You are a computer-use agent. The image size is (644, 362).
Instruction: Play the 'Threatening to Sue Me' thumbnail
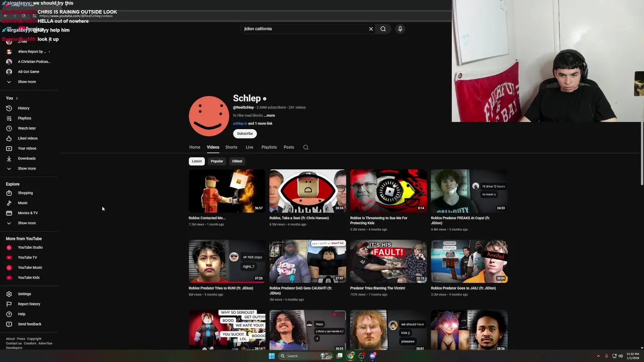click(x=388, y=191)
